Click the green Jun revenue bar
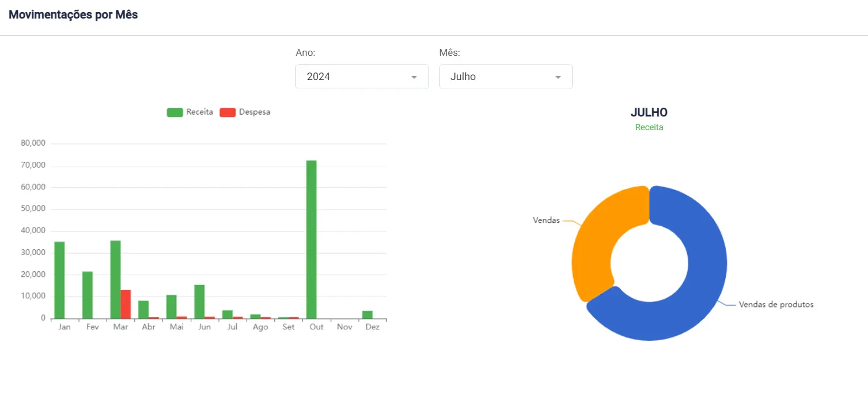 [199, 302]
